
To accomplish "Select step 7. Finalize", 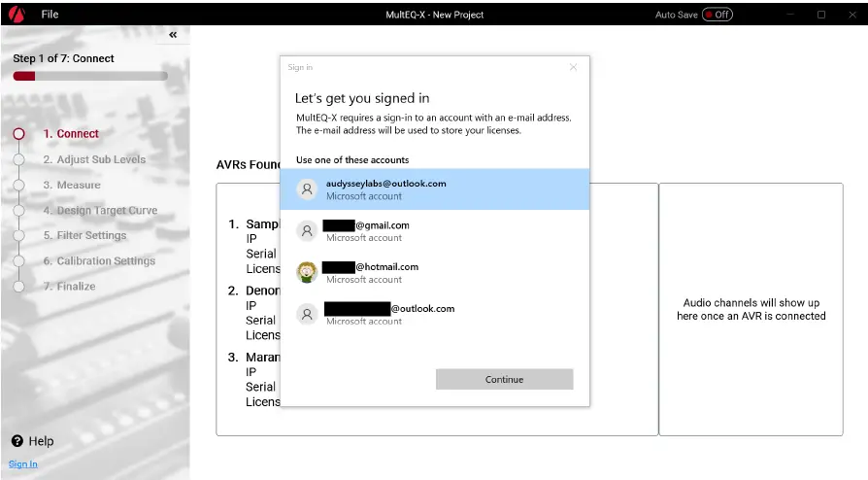I will point(69,287).
